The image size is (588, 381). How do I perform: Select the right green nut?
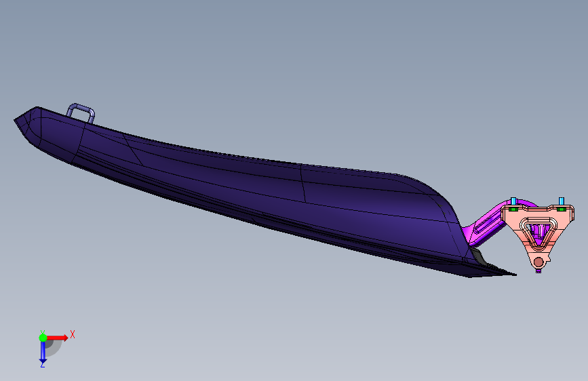(x=561, y=209)
